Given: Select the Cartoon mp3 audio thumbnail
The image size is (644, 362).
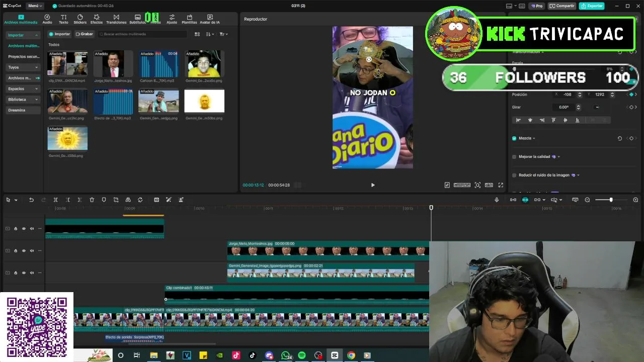Looking at the screenshot, I should click(x=158, y=63).
